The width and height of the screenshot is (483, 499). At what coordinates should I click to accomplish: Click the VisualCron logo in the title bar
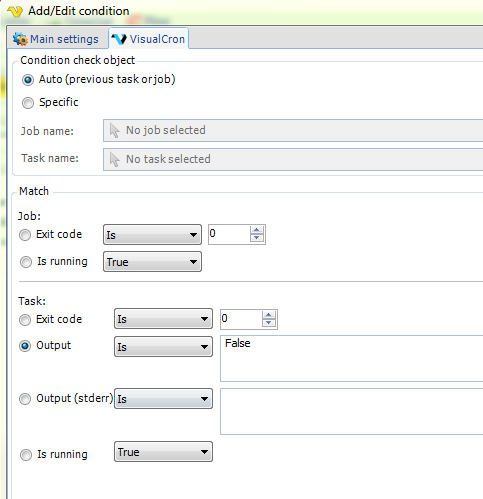[15, 12]
